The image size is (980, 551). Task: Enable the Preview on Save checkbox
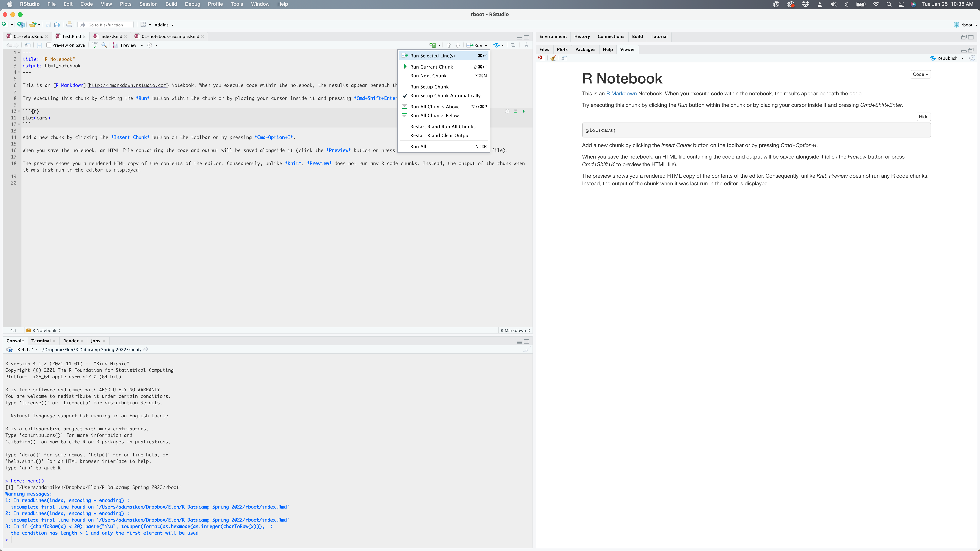pyautogui.click(x=49, y=45)
